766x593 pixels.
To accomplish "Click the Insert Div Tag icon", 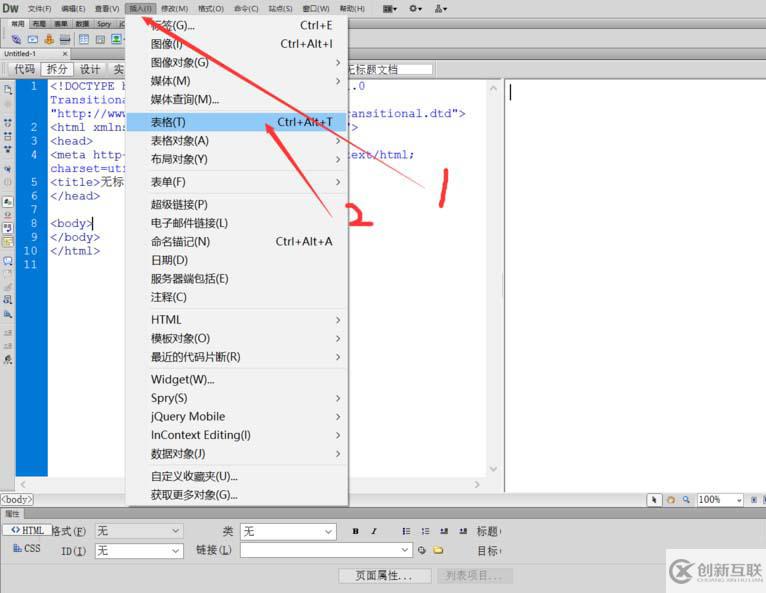I will (100, 39).
